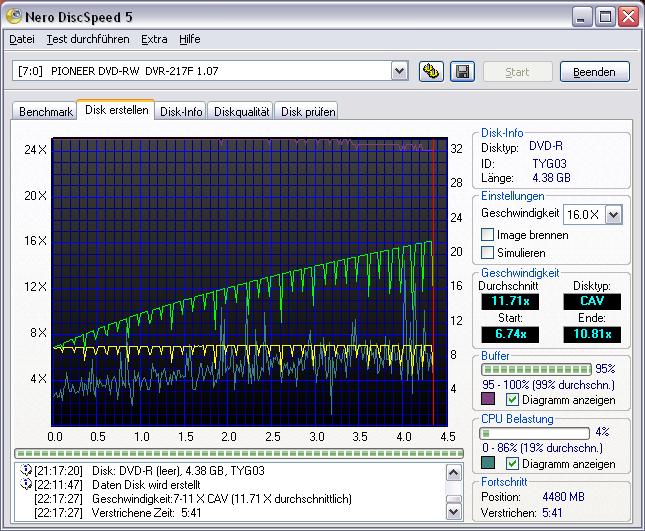This screenshot has height=531, width=645.
Task: Click the log line Daten Disk wird erstellt
Action: (146, 485)
